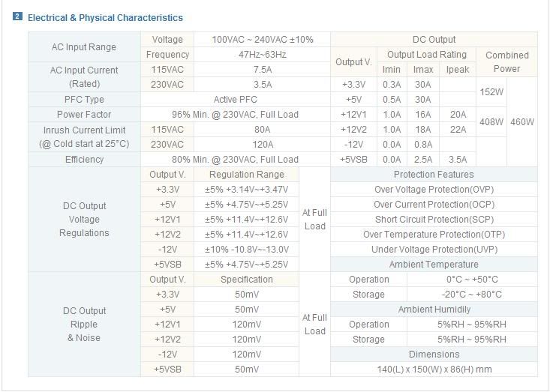Select Over Voltage Protection(OVP) row

pos(434,190)
